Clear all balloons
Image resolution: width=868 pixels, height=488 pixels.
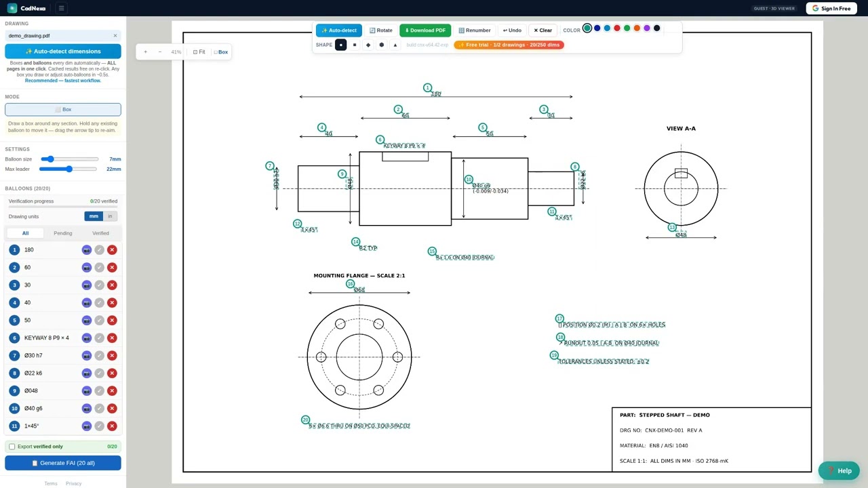point(542,30)
